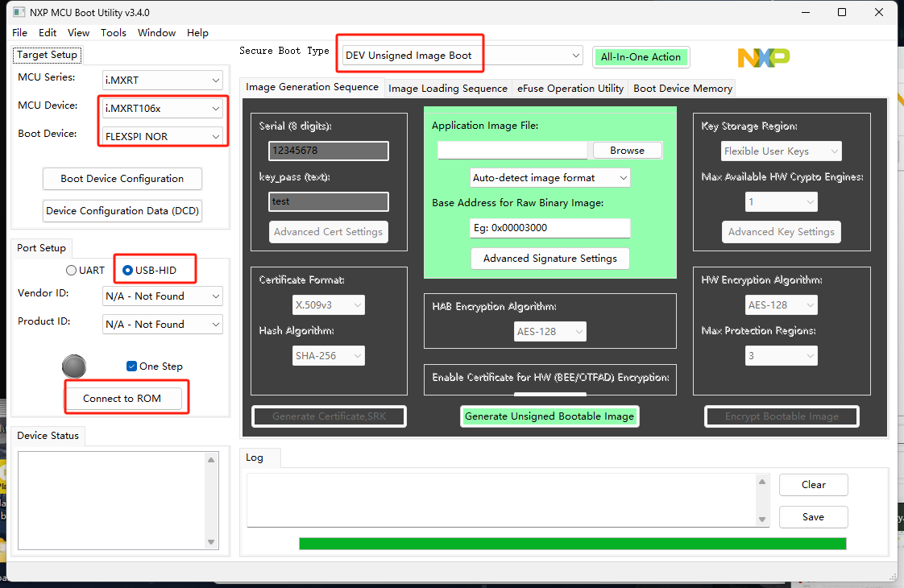Screen dimensions: 904x588
Task: Click the Log scrollbar down arrow
Action: pos(762,520)
